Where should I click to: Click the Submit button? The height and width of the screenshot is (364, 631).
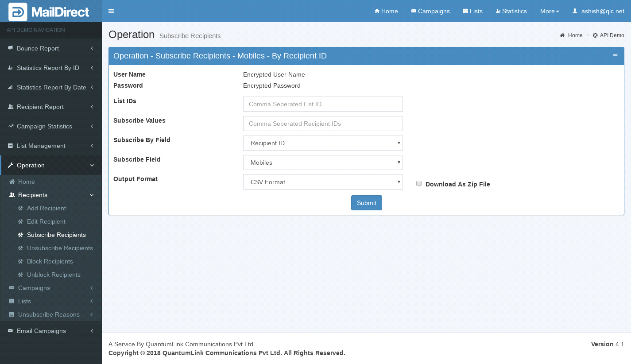pos(366,203)
